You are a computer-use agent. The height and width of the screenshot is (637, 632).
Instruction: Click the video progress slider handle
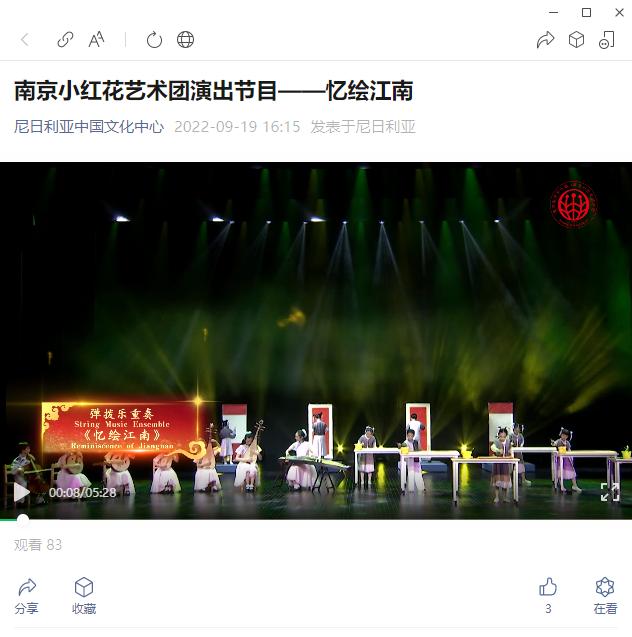pos(23,520)
